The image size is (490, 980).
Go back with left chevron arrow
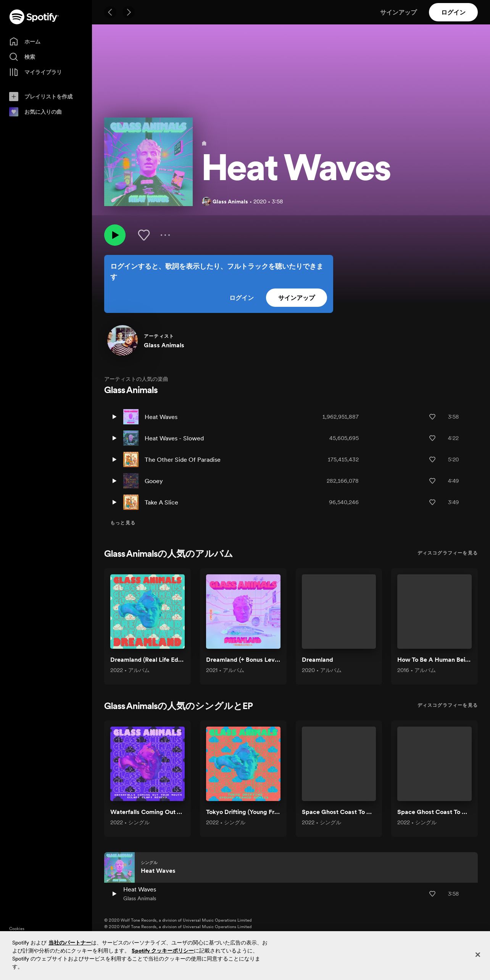[110, 12]
